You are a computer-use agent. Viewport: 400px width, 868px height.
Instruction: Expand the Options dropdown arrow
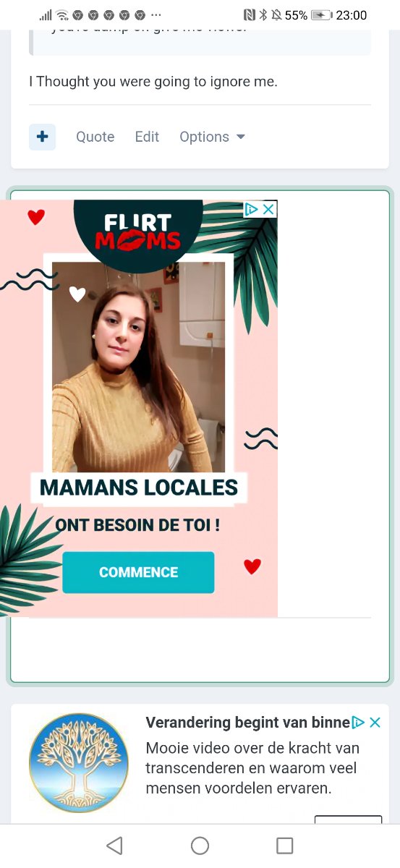click(241, 137)
